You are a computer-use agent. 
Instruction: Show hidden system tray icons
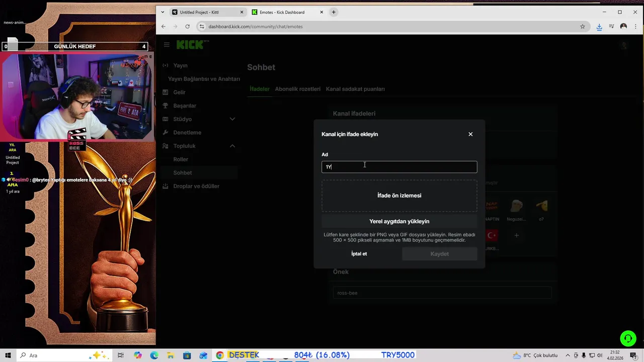point(568,355)
